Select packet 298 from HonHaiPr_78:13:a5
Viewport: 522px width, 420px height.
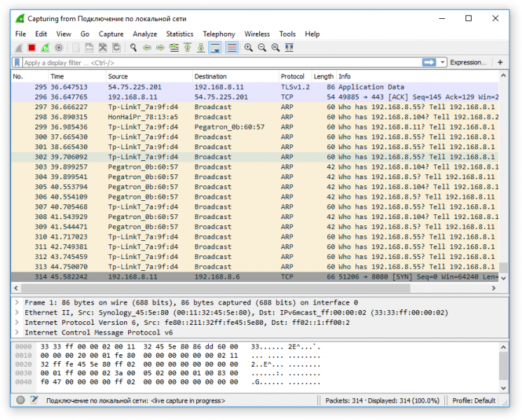pyautogui.click(x=254, y=117)
